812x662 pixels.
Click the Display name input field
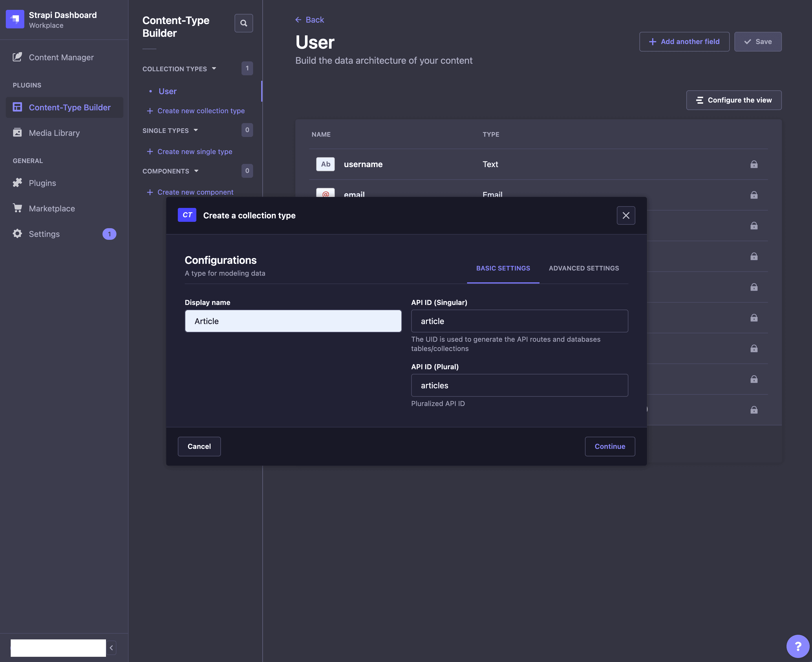[x=293, y=321]
